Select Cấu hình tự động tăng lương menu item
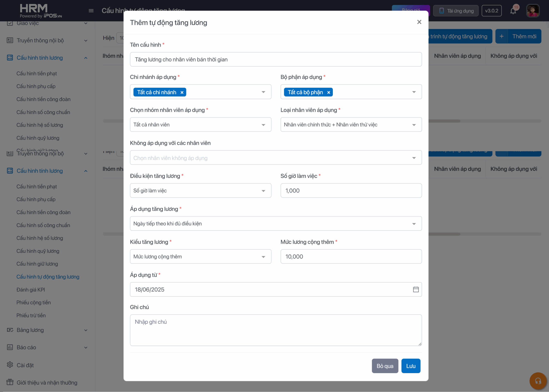 (x=48, y=277)
